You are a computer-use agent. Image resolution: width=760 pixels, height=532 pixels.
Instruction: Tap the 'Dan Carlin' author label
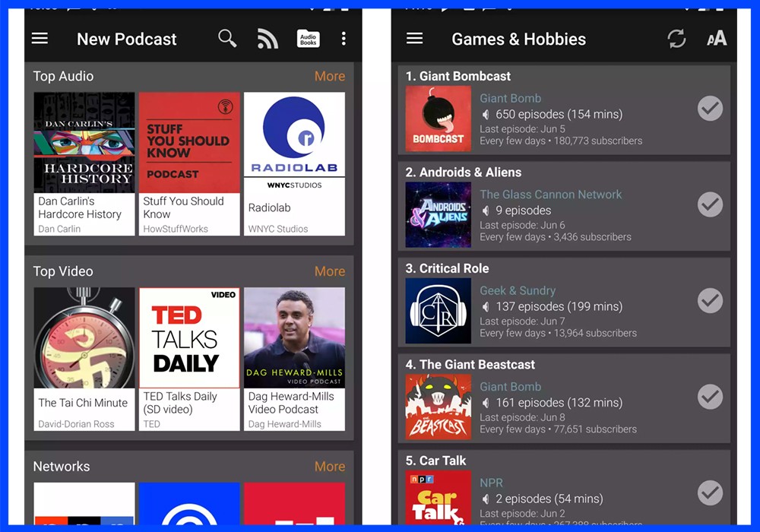[x=59, y=229]
